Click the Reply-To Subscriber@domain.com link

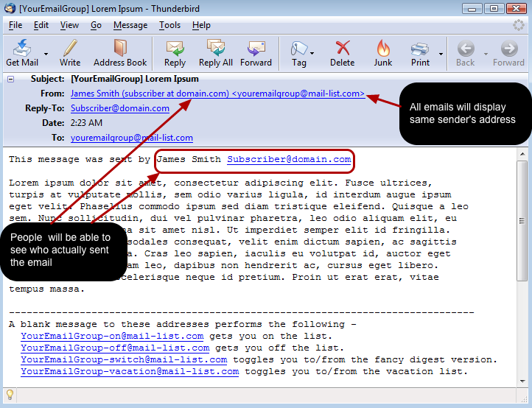120,108
